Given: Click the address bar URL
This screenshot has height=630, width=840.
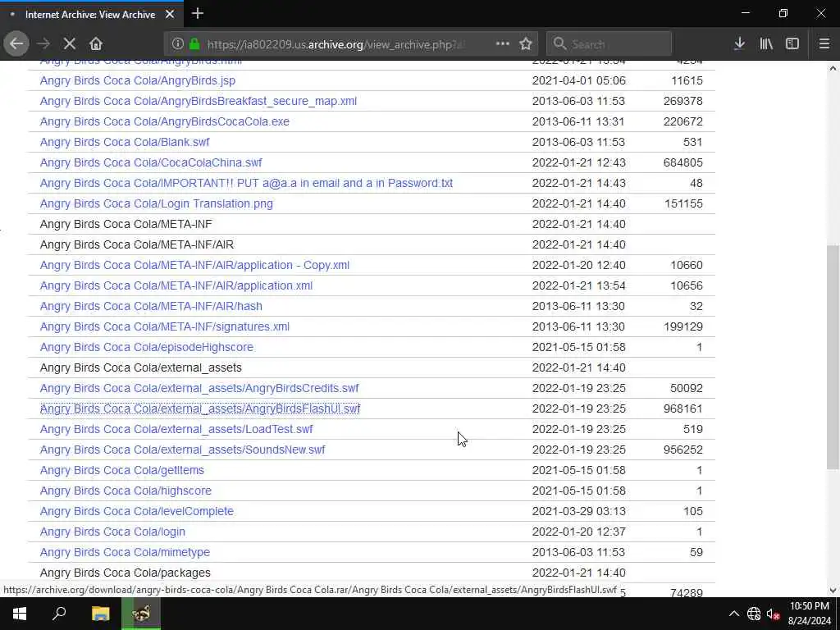Looking at the screenshot, I should tap(336, 44).
